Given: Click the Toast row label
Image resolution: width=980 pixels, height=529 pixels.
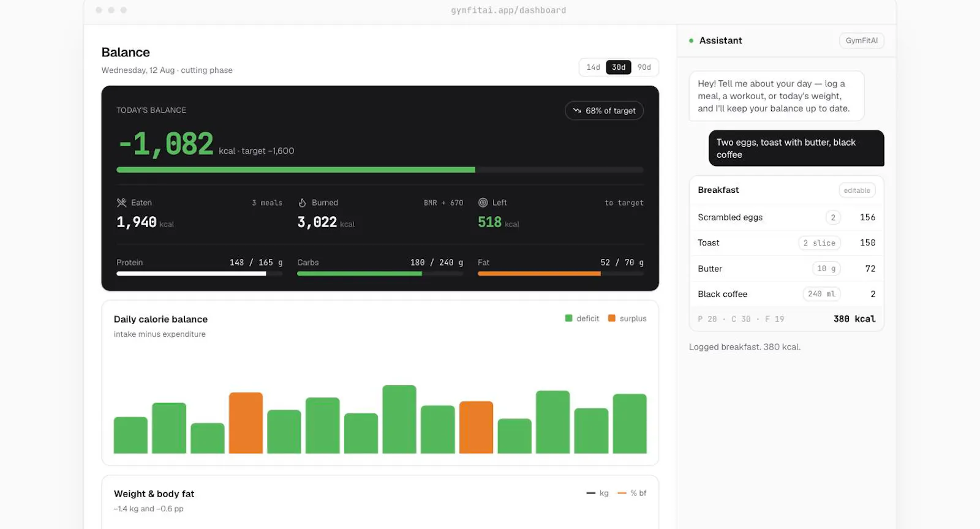Looking at the screenshot, I should [x=709, y=243].
